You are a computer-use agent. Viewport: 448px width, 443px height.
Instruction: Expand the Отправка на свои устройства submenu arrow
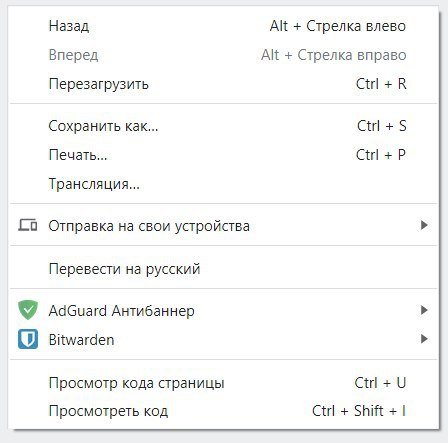(x=424, y=225)
